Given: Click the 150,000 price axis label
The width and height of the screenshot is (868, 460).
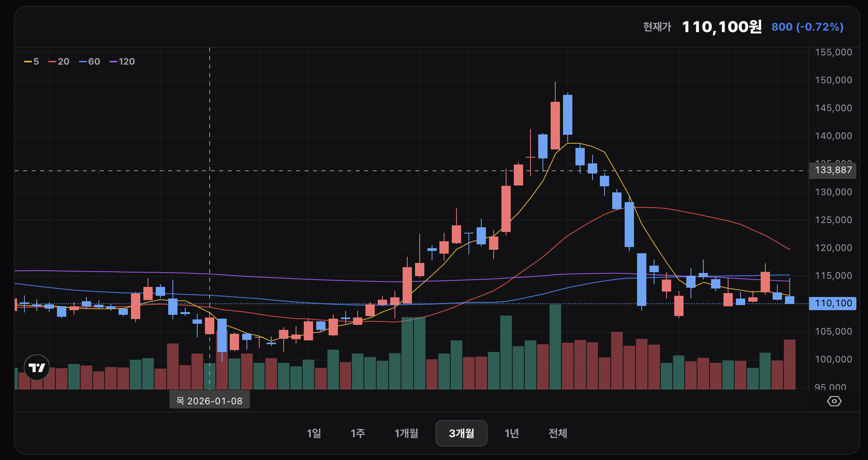Looking at the screenshot, I should (833, 80).
